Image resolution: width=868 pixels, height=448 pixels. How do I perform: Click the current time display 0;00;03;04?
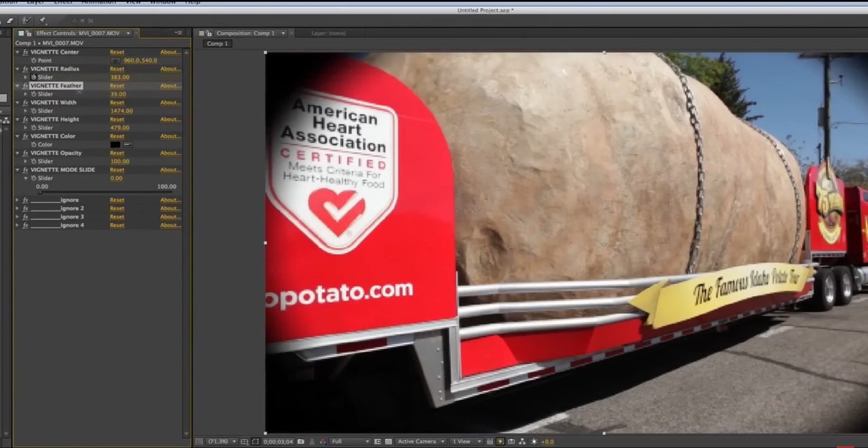click(x=278, y=442)
